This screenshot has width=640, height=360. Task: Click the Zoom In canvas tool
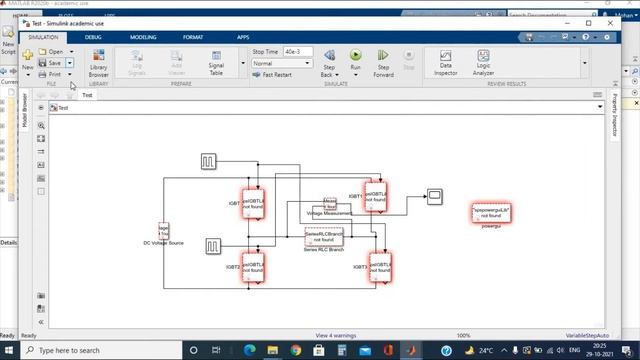pos(41,125)
